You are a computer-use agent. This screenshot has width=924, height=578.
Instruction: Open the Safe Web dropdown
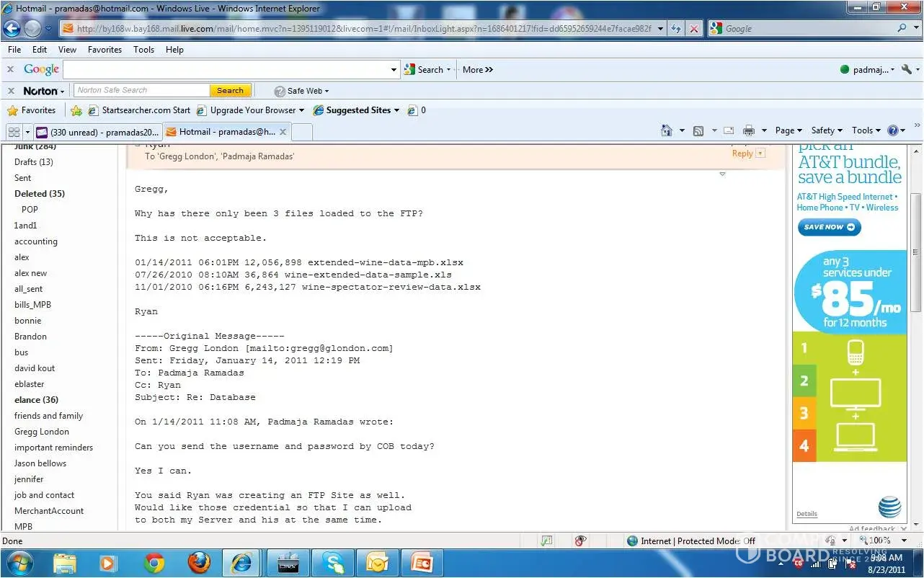click(x=301, y=91)
